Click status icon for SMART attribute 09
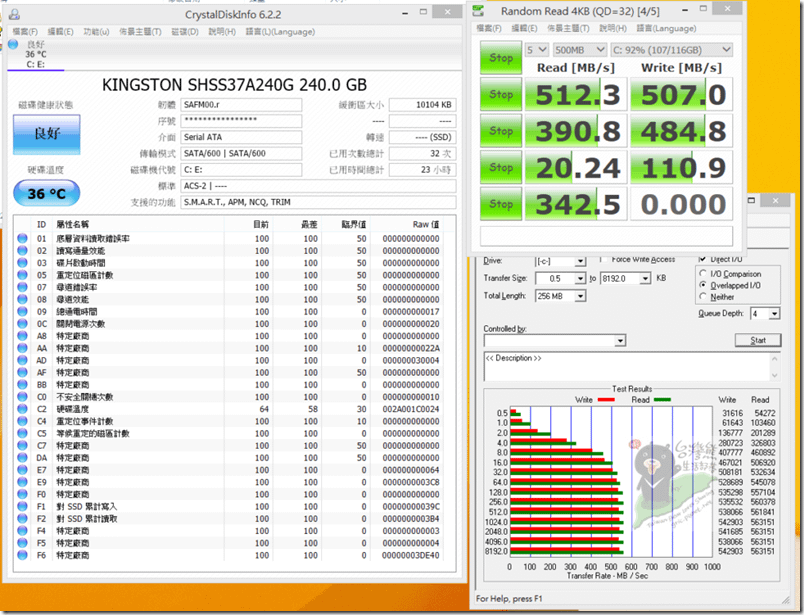This screenshot has height=615, width=804. click(x=22, y=311)
